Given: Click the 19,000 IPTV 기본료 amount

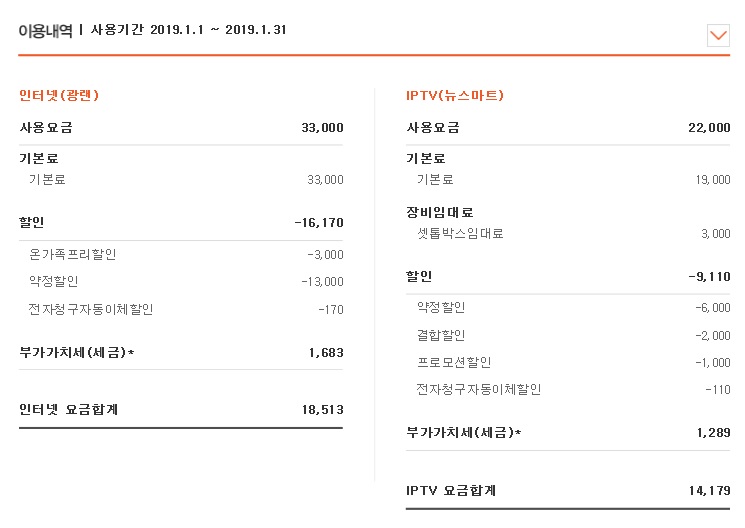Looking at the screenshot, I should click(712, 180).
